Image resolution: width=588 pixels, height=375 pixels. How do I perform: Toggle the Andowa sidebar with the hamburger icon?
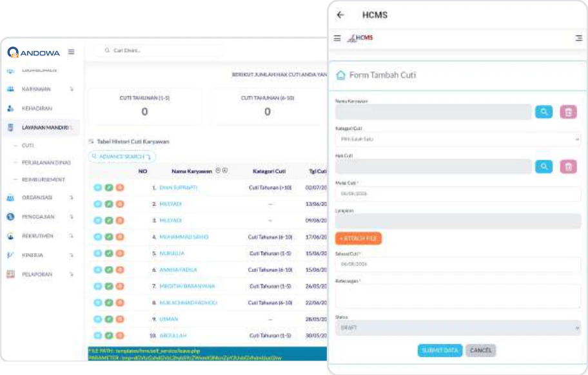coord(72,52)
